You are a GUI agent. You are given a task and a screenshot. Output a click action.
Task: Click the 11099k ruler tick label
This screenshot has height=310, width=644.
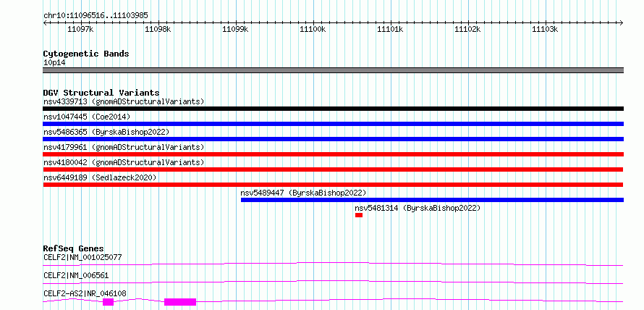pyautogui.click(x=236, y=29)
